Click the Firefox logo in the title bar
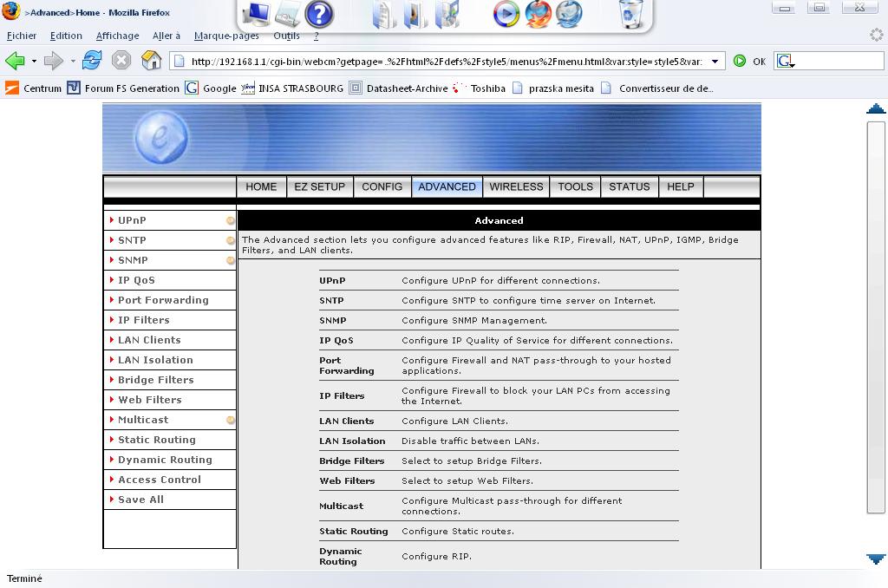This screenshot has height=588, width=888. (10, 10)
